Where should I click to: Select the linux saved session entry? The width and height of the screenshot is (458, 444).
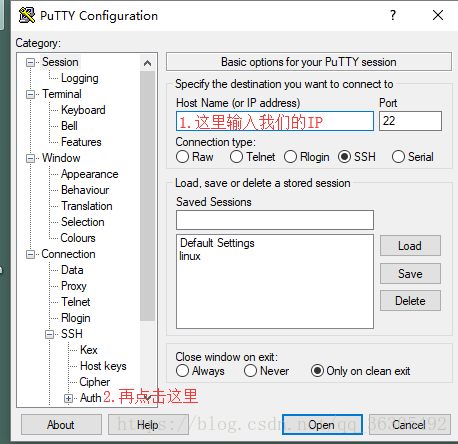pyautogui.click(x=190, y=256)
